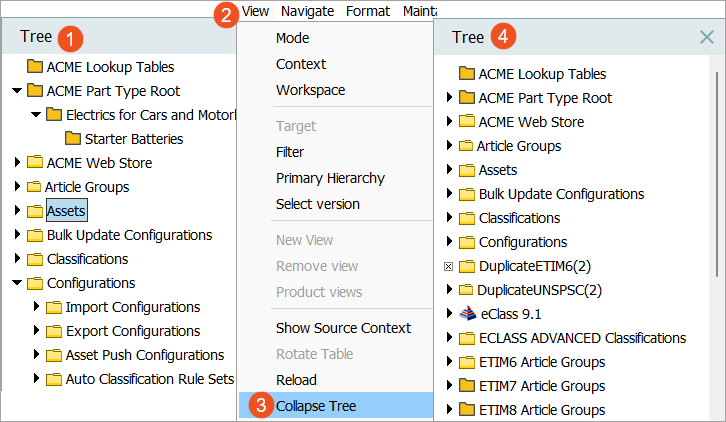This screenshot has height=422, width=726.
Task: Click the eClass 9.1 classification icon
Action: [467, 314]
